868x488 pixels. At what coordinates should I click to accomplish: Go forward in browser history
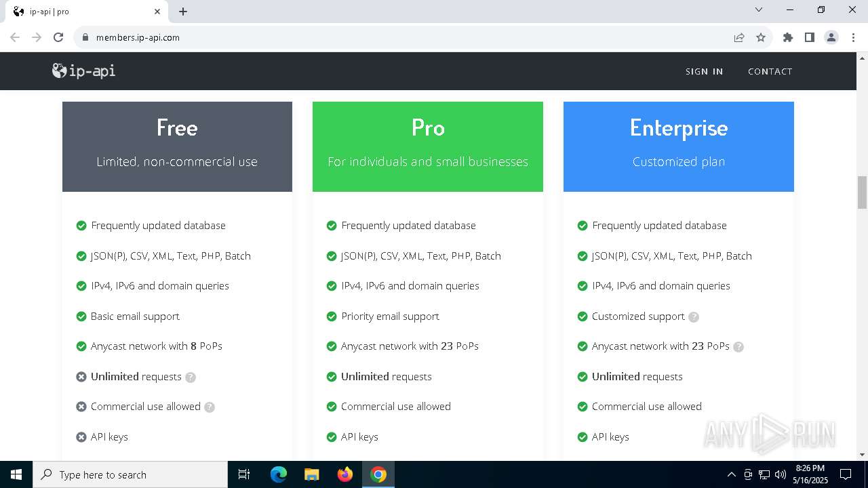coord(37,37)
